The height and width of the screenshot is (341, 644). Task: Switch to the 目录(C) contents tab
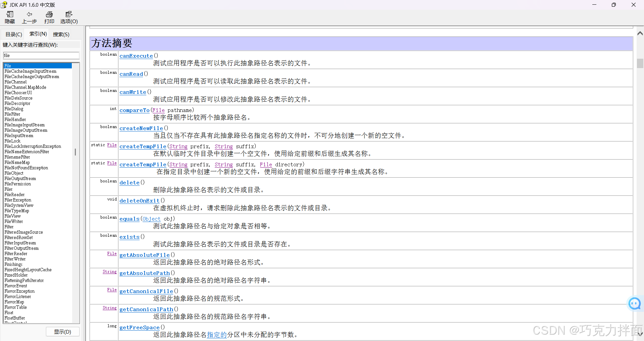click(x=14, y=34)
